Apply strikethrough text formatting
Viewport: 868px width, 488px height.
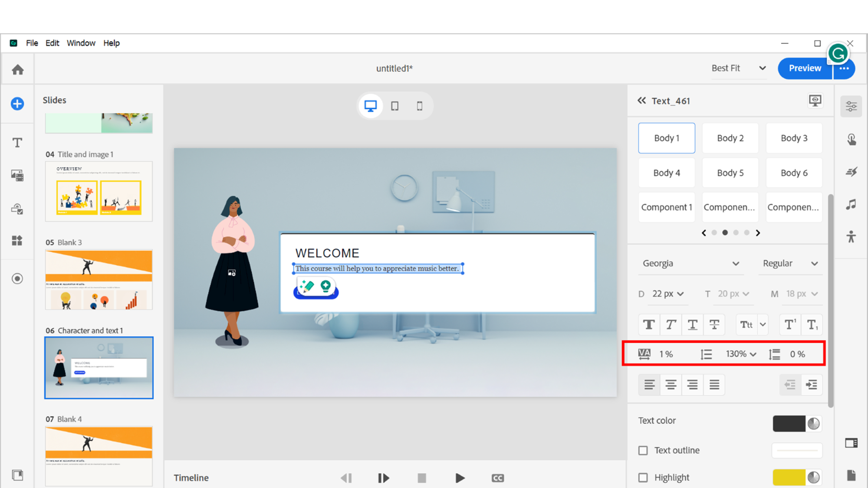coord(714,324)
